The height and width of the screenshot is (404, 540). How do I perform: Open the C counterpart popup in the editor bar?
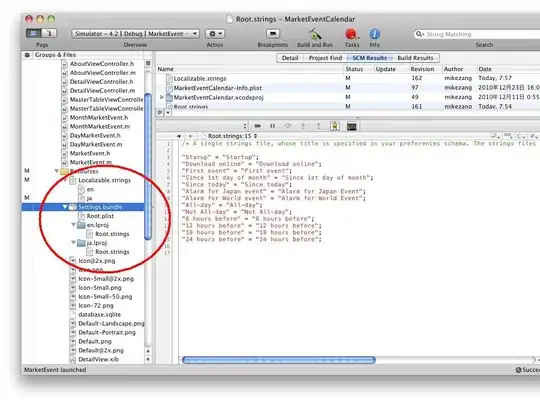[521, 136]
